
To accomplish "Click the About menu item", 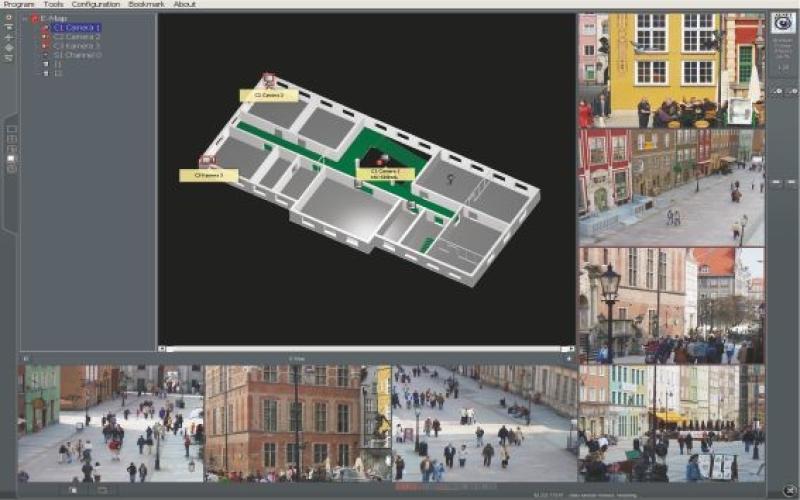I will tap(184, 4).
